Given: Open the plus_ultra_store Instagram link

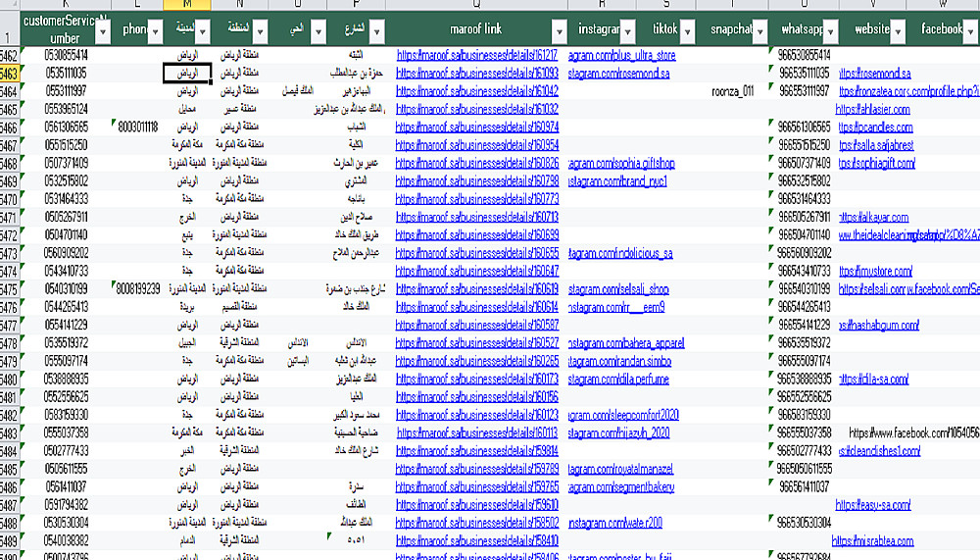Looking at the screenshot, I should (x=622, y=55).
